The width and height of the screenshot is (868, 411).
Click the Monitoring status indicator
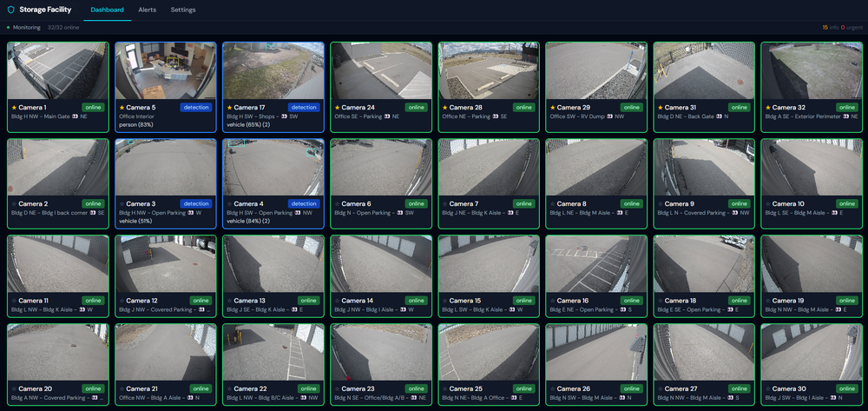(23, 27)
